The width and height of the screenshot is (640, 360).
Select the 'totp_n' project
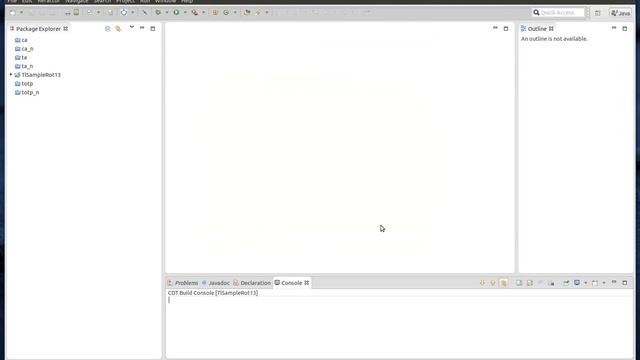pyautogui.click(x=27, y=93)
